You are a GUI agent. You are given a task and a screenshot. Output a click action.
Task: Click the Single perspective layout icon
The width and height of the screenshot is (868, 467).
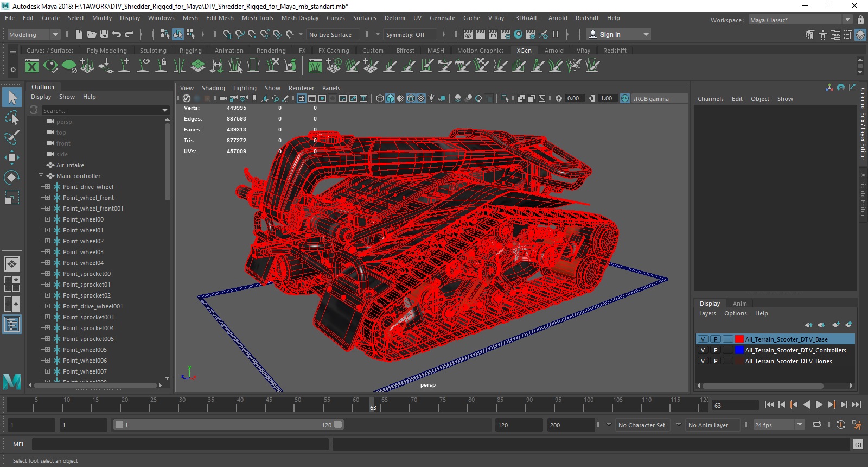click(x=12, y=264)
